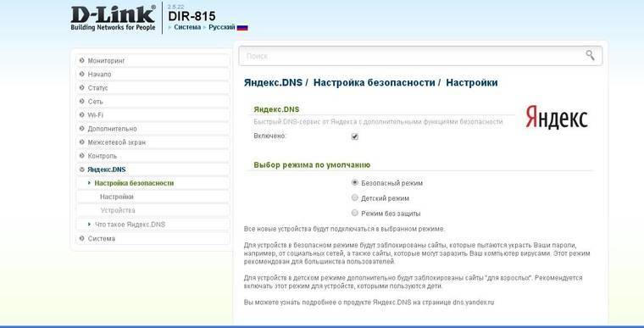Viewport: 644px width, 328px height.
Task: Open Статус menu item
Action: [x=153, y=87]
